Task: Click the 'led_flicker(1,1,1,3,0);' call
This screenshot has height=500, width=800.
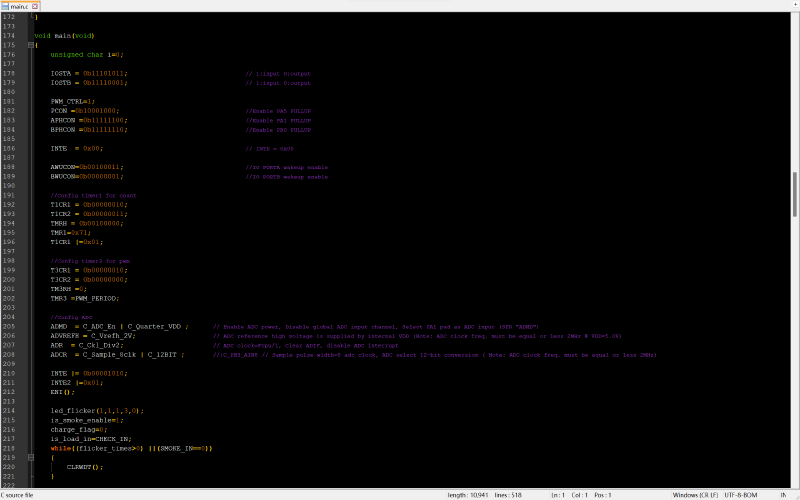Action: point(97,411)
